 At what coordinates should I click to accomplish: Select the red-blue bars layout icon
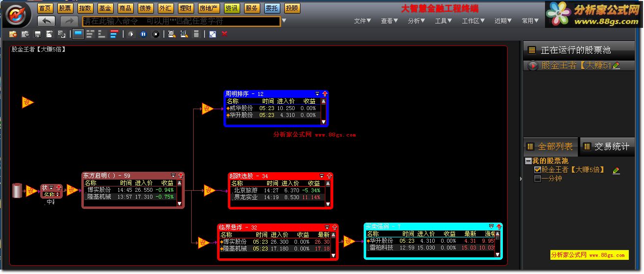(114, 34)
